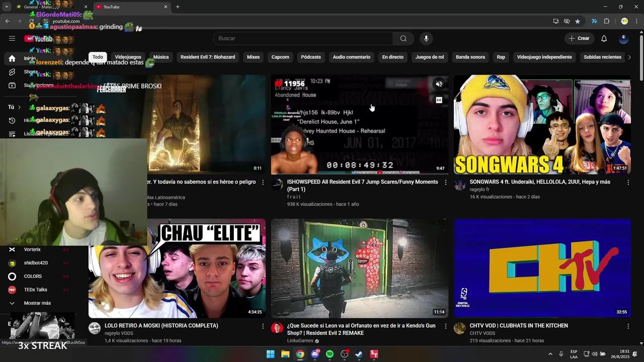Open the shidbot420 subscription channel
The image size is (644, 362).
36,263
